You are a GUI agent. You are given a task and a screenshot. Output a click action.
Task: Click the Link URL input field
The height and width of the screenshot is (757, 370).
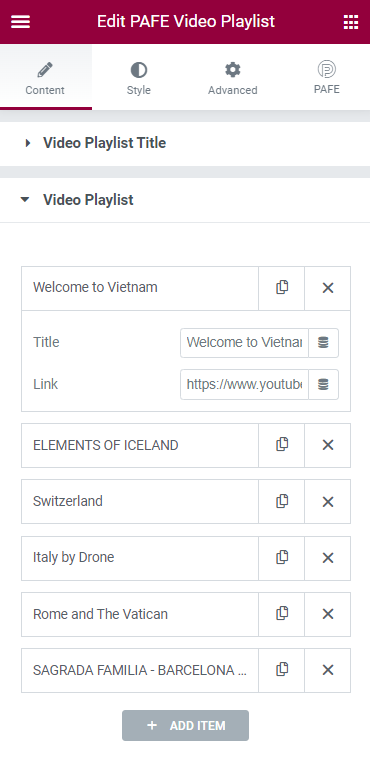pos(244,384)
